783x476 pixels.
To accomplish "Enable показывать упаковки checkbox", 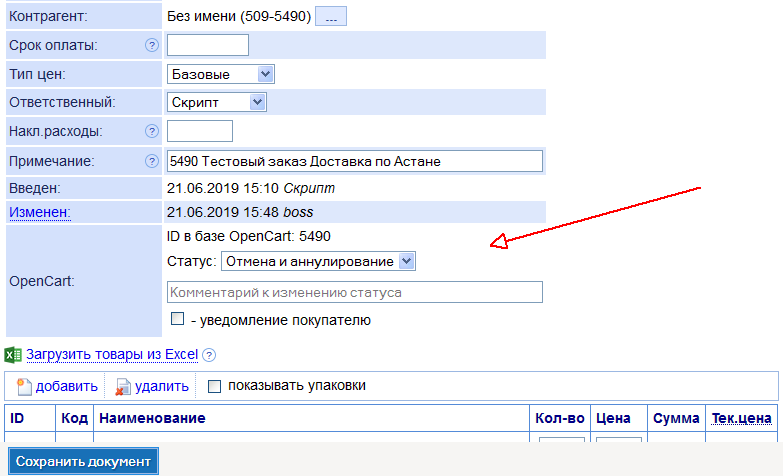I will (x=214, y=386).
